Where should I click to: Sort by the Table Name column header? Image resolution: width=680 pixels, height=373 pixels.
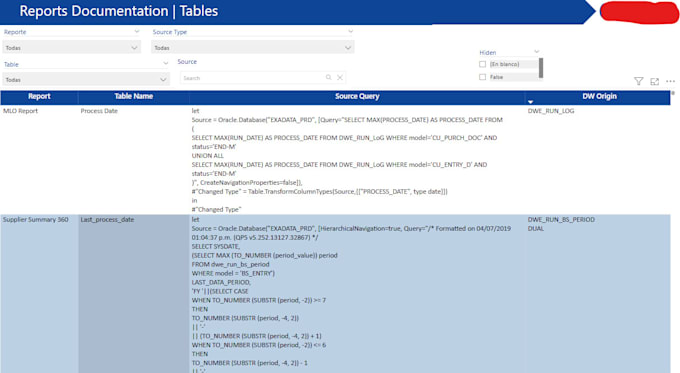tap(134, 96)
